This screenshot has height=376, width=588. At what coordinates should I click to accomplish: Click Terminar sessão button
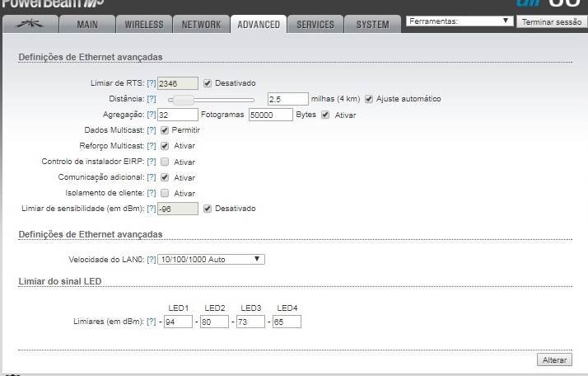point(552,21)
